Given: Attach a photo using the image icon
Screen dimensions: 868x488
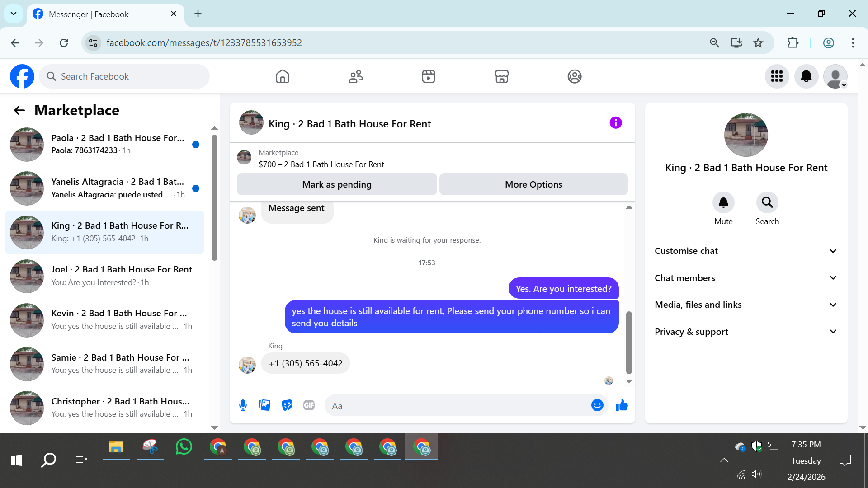Looking at the screenshot, I should [265, 405].
